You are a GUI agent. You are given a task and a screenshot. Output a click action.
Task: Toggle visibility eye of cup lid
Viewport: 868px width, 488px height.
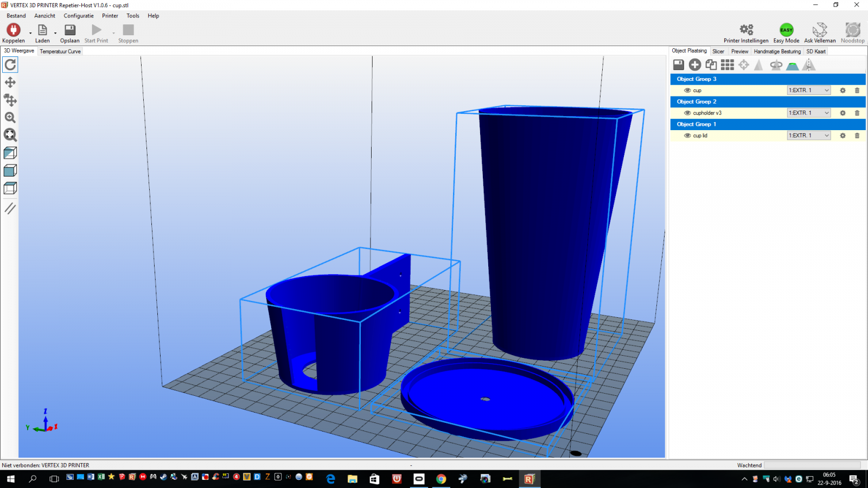click(x=687, y=136)
